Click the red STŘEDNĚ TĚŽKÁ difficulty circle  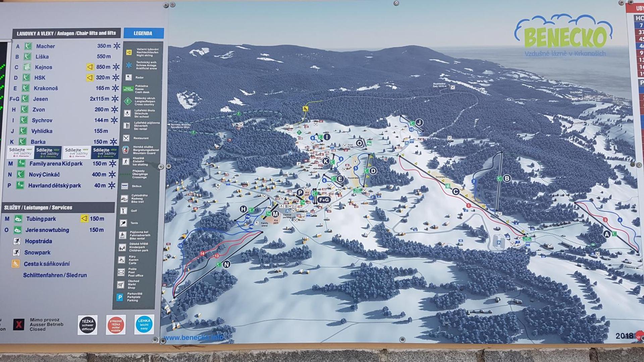[x=116, y=324]
